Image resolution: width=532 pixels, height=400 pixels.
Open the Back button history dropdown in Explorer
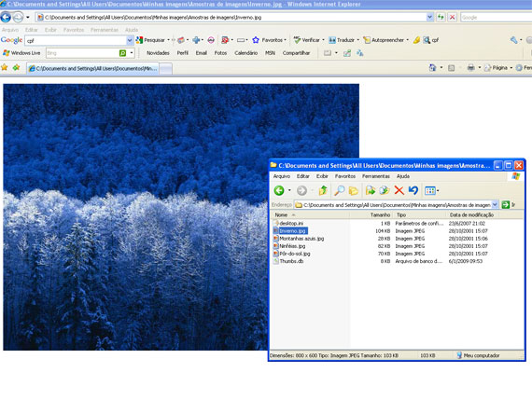(x=289, y=190)
